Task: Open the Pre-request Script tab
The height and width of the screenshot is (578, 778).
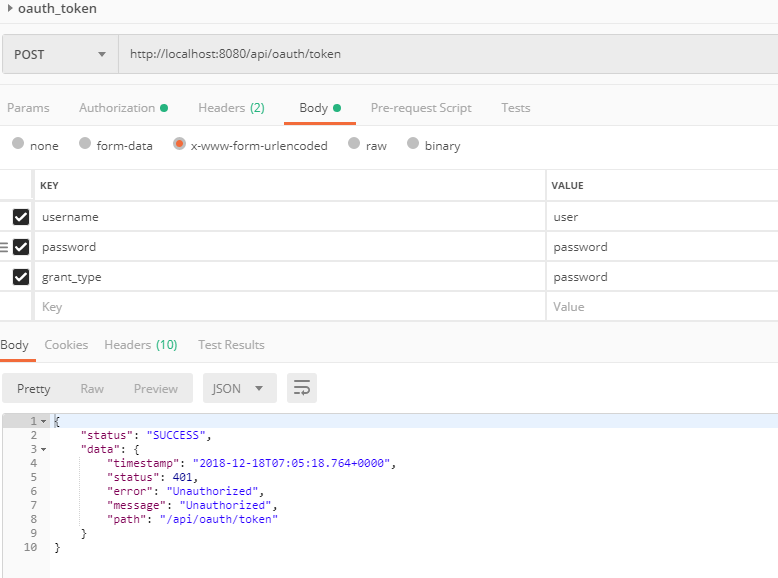Action: pyautogui.click(x=421, y=108)
